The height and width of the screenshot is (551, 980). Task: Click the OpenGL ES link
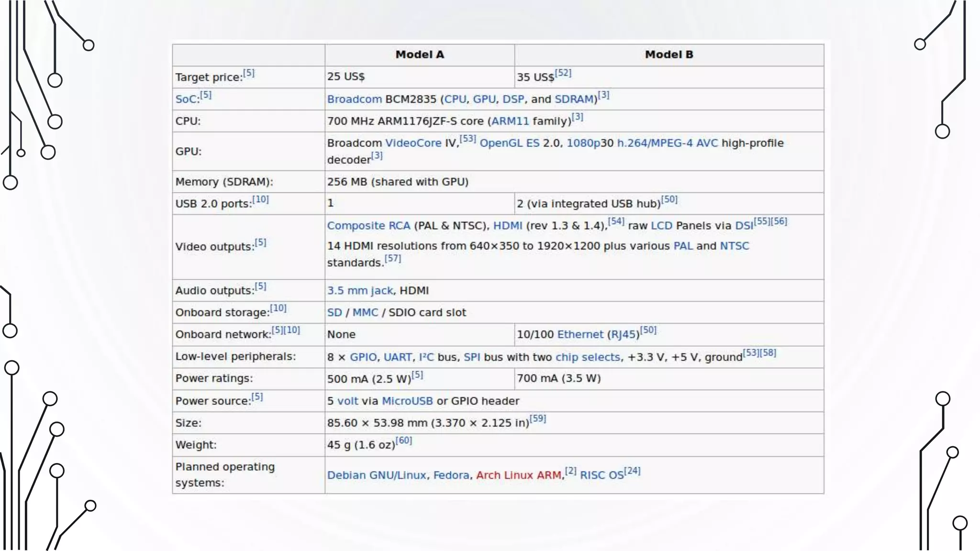pyautogui.click(x=509, y=143)
